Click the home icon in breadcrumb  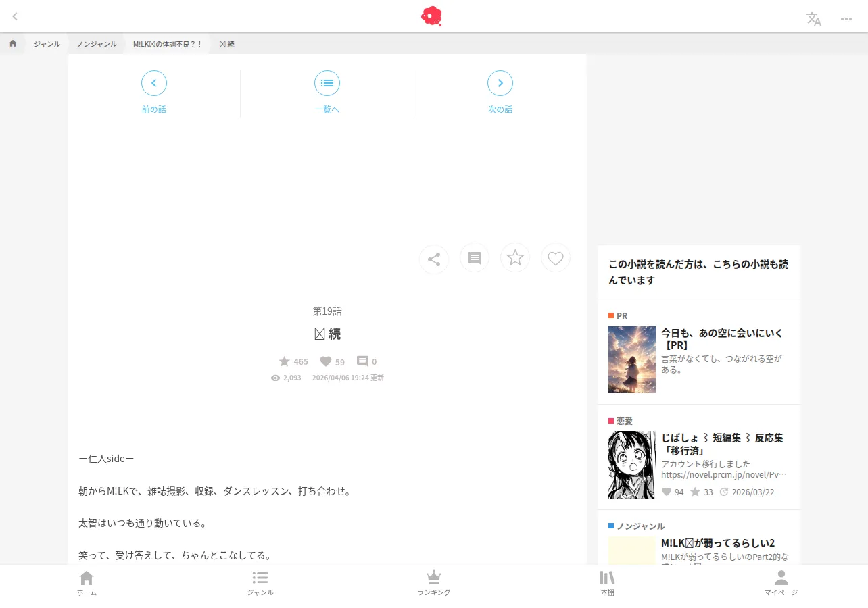13,44
